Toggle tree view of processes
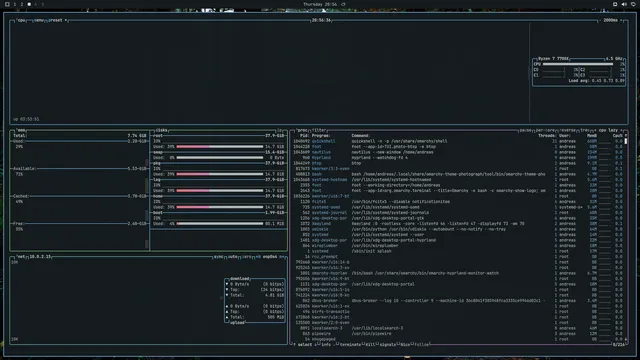The width and height of the screenshot is (640, 360). tap(584, 130)
